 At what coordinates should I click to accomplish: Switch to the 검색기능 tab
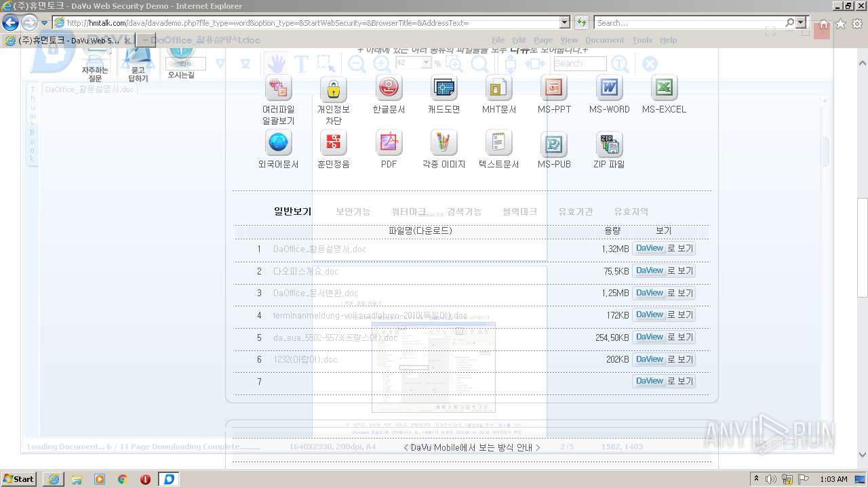pyautogui.click(x=465, y=211)
